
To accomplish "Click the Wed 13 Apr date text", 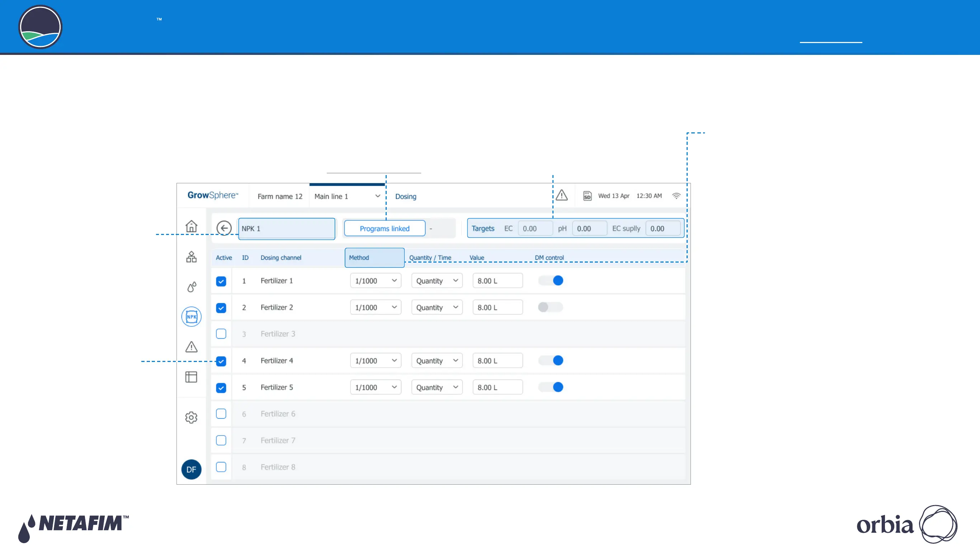I will tap(614, 196).
